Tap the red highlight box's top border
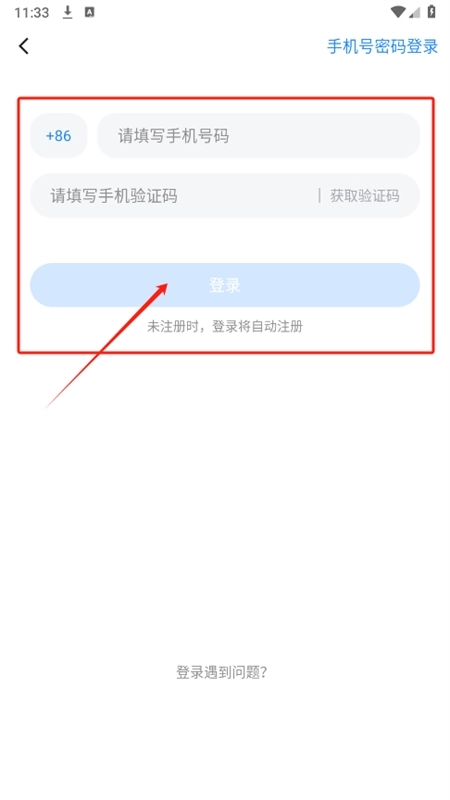 click(226, 98)
